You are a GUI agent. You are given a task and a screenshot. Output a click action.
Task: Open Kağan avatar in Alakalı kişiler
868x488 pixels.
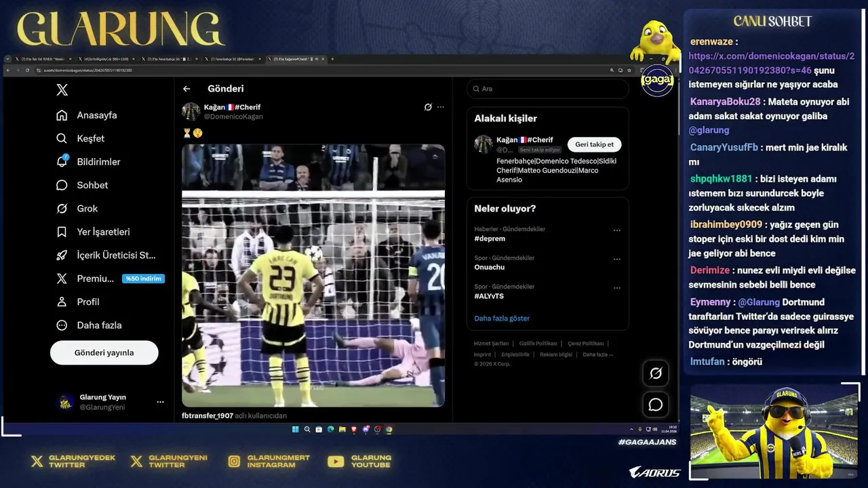[484, 144]
